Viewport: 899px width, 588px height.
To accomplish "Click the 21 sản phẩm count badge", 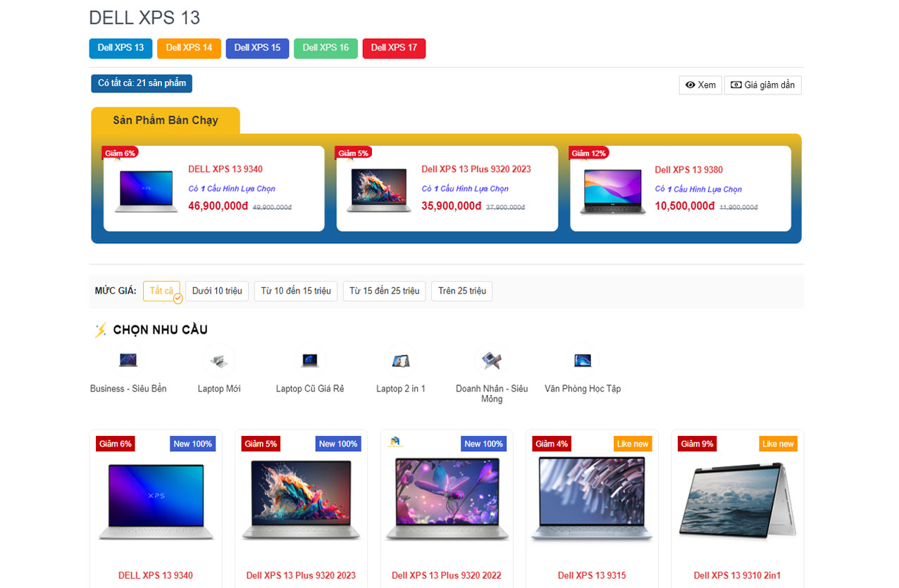I will pyautogui.click(x=142, y=83).
